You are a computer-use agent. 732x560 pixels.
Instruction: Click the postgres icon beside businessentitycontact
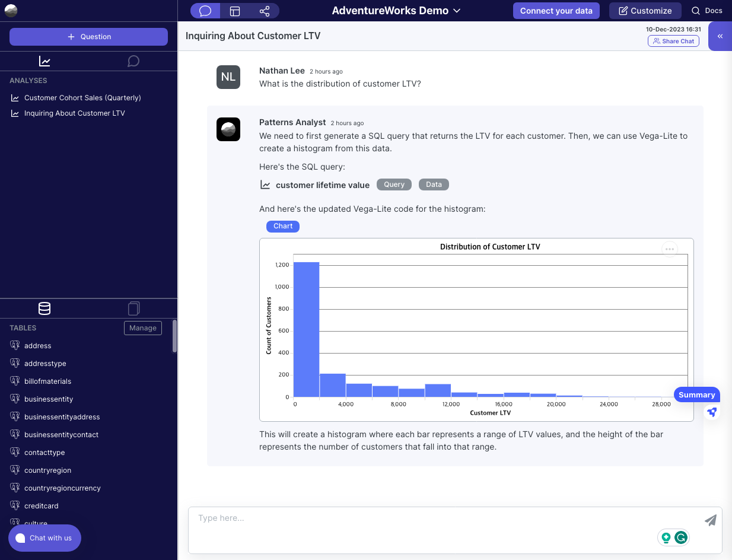click(15, 434)
